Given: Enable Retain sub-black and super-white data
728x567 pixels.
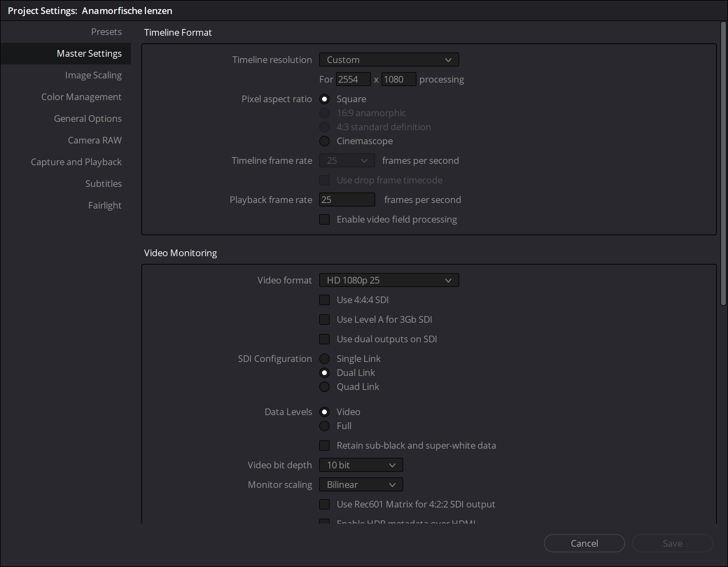Looking at the screenshot, I should coord(324,445).
